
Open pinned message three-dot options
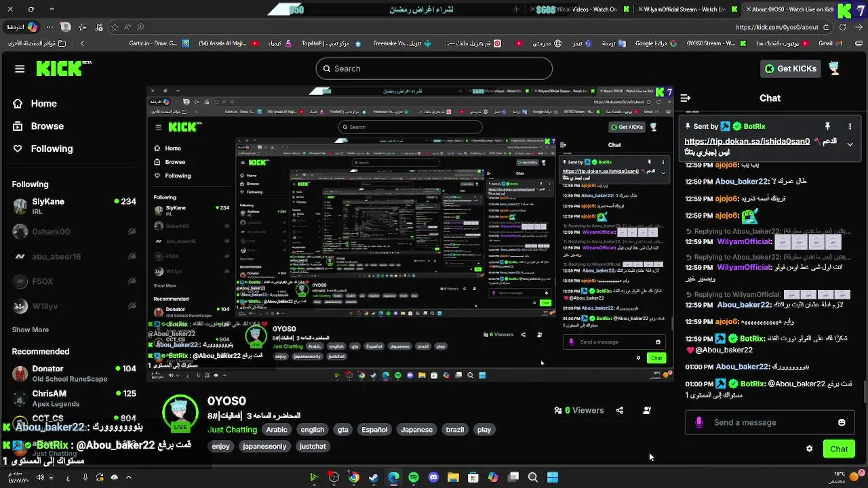click(850, 127)
